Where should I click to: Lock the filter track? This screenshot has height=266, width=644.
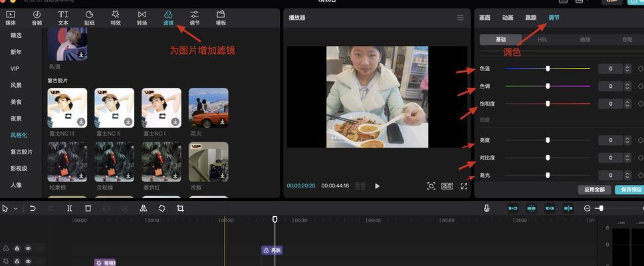pyautogui.click(x=17, y=248)
